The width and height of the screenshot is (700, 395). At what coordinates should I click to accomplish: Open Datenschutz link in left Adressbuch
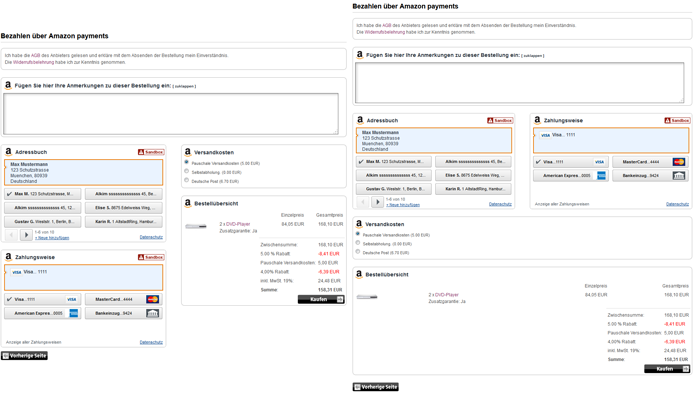click(x=151, y=237)
